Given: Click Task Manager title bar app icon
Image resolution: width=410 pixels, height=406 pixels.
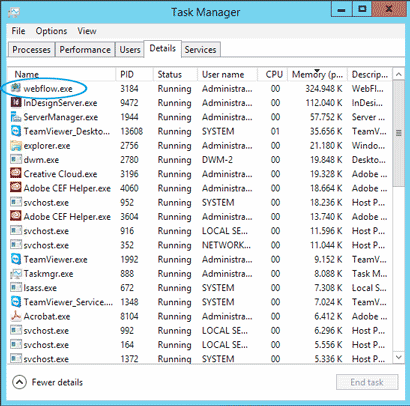Looking at the screenshot, I should click(14, 12).
